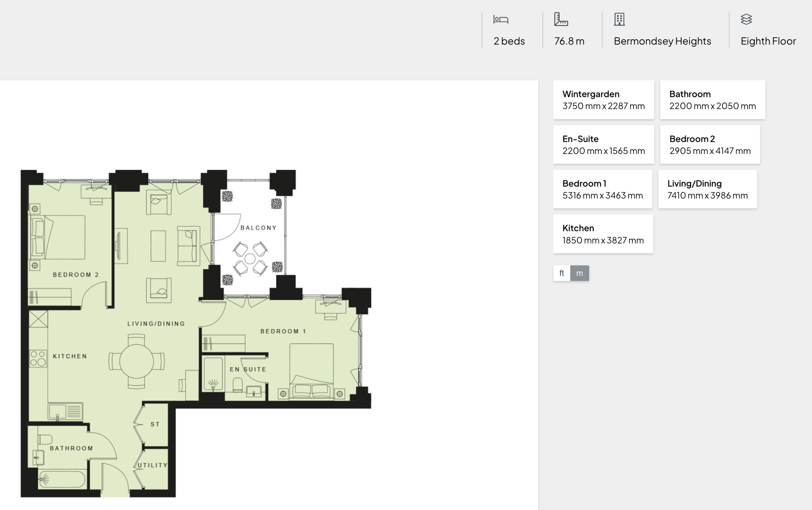Click the KITCHEN label on floor plan
Screen dimensions: 812x510
70,356
